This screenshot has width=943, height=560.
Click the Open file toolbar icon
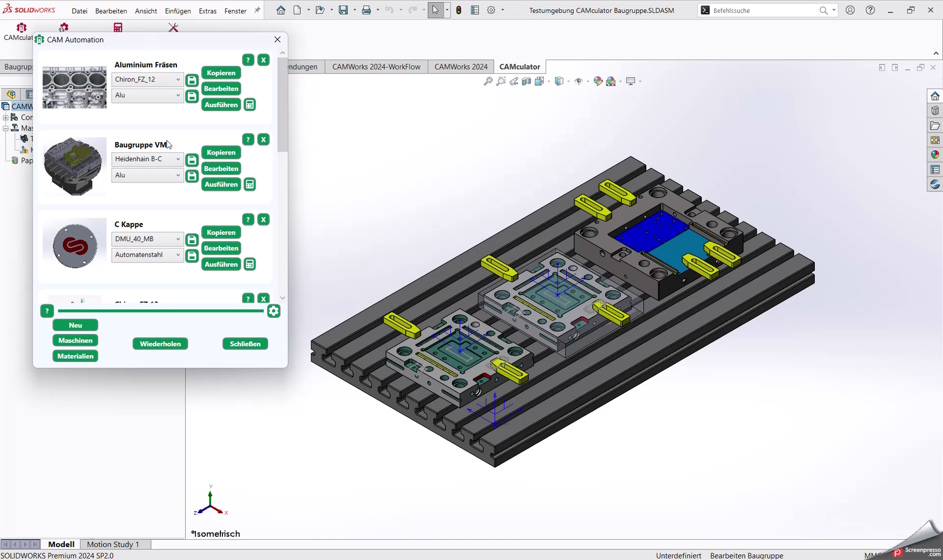click(x=320, y=10)
